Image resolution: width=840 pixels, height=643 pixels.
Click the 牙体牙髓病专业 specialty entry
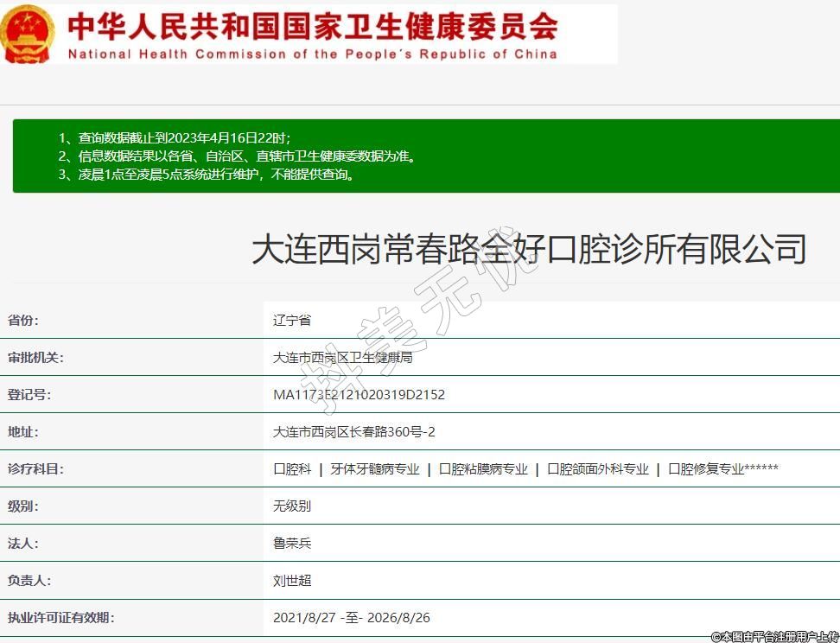click(x=374, y=469)
